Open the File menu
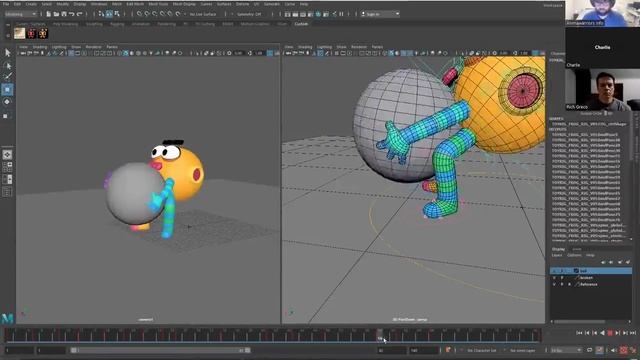 point(6,4)
